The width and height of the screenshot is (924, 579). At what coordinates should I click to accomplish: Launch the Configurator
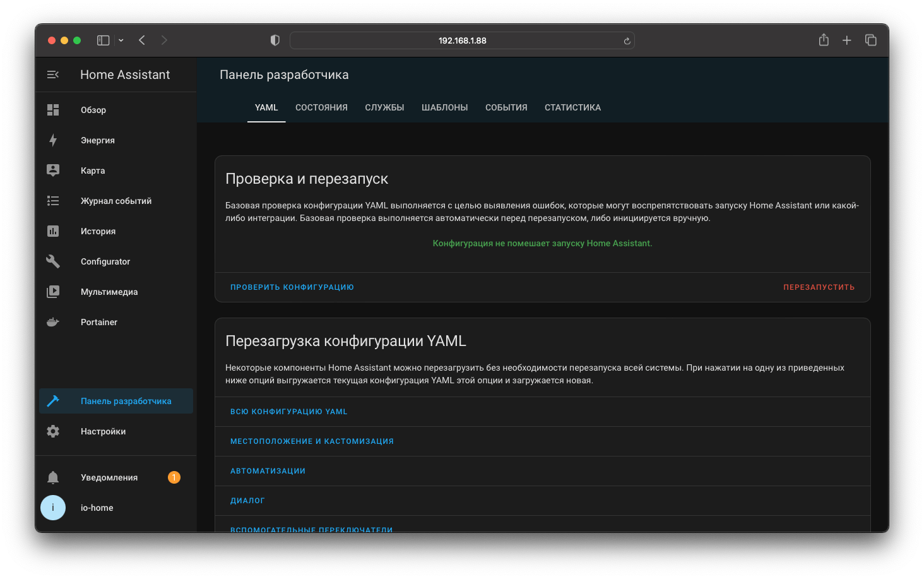(105, 261)
